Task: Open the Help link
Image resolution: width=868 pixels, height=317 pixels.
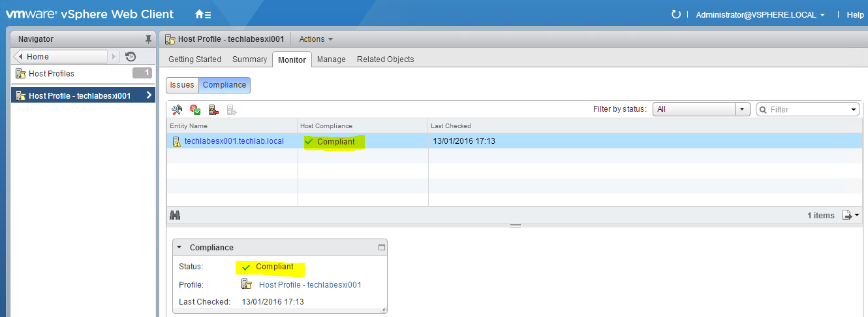Action: (855, 14)
